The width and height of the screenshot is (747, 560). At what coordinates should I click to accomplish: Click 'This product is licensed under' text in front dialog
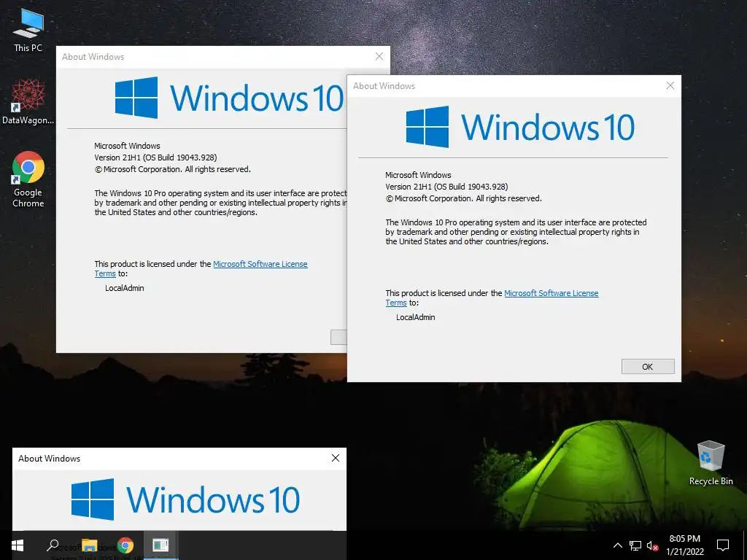pos(444,293)
